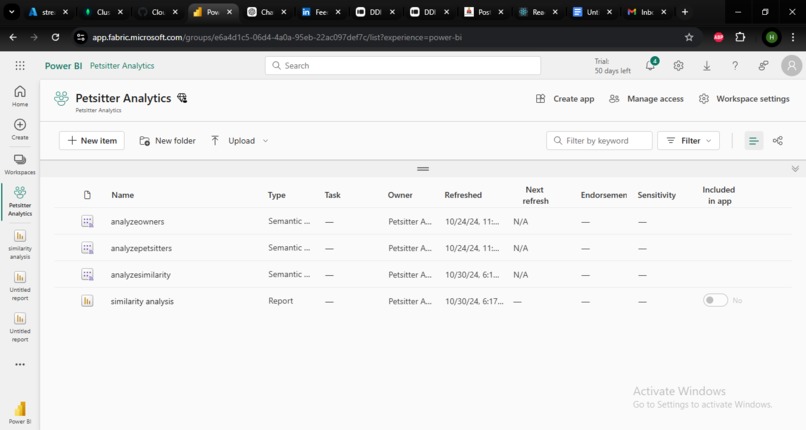
Task: Open the similarity analysis report name
Action: point(142,301)
